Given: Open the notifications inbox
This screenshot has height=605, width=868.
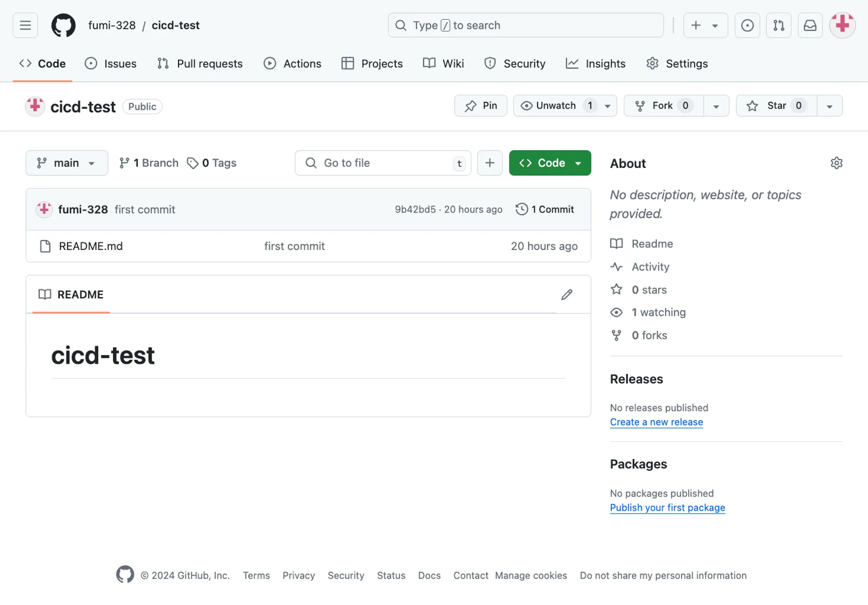Looking at the screenshot, I should click(x=810, y=25).
